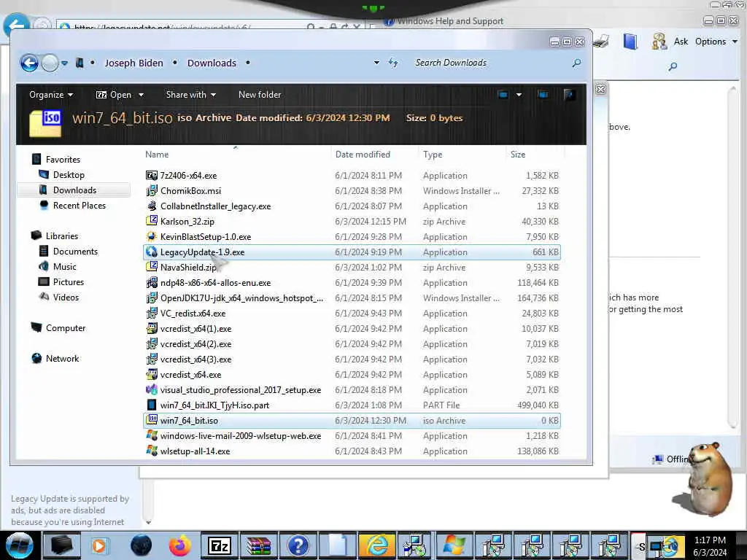
Task: Select the visual_studio_professional_2017_setup.exe icon
Action: [x=152, y=389]
